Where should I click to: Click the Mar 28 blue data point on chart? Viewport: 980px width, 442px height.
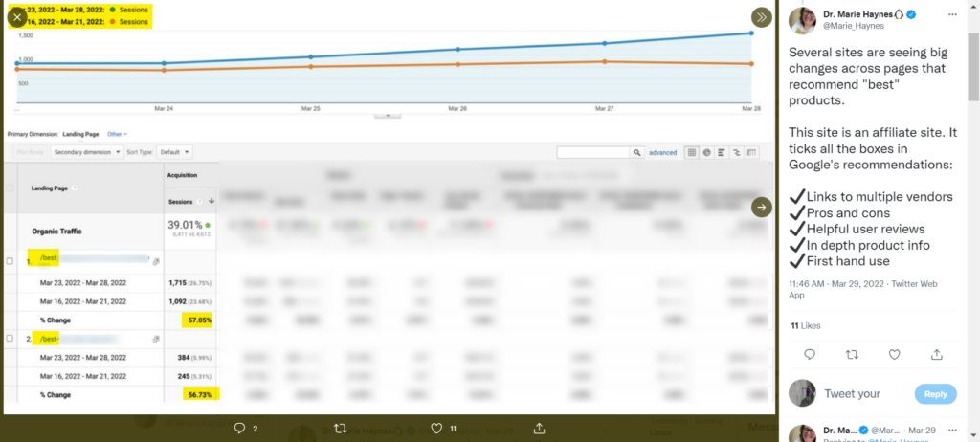[750, 33]
